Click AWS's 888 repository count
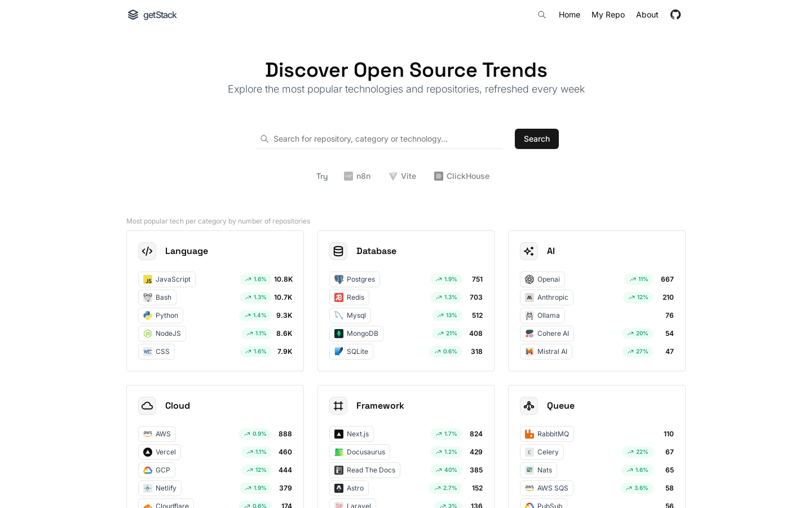812x508 pixels. pos(285,434)
